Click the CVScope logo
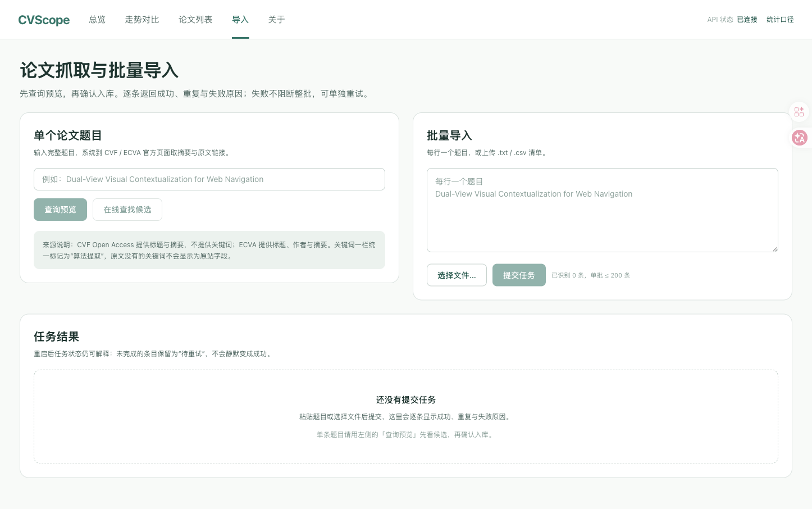 click(44, 20)
